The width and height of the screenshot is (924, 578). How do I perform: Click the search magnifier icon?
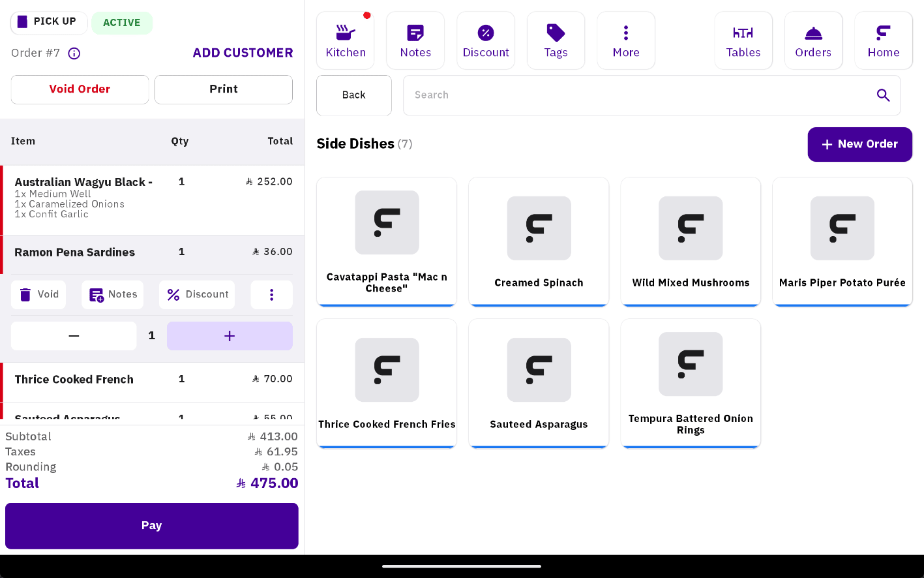(883, 95)
